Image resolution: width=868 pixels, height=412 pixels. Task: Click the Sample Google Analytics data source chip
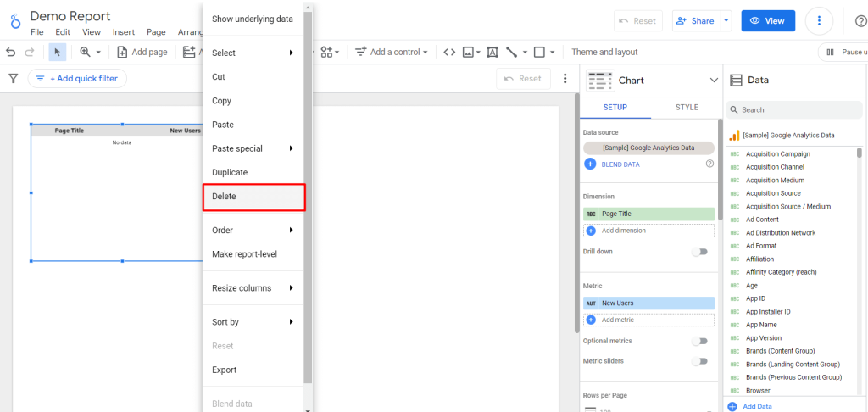click(x=648, y=148)
